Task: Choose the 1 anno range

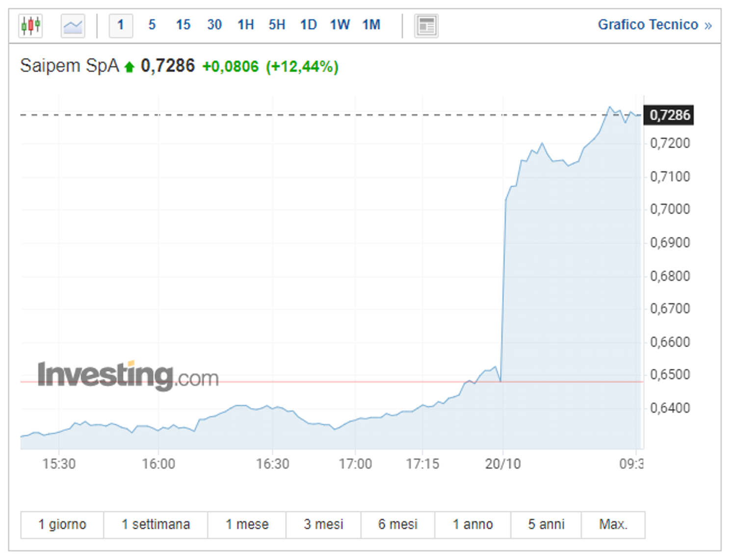Action: tap(473, 525)
